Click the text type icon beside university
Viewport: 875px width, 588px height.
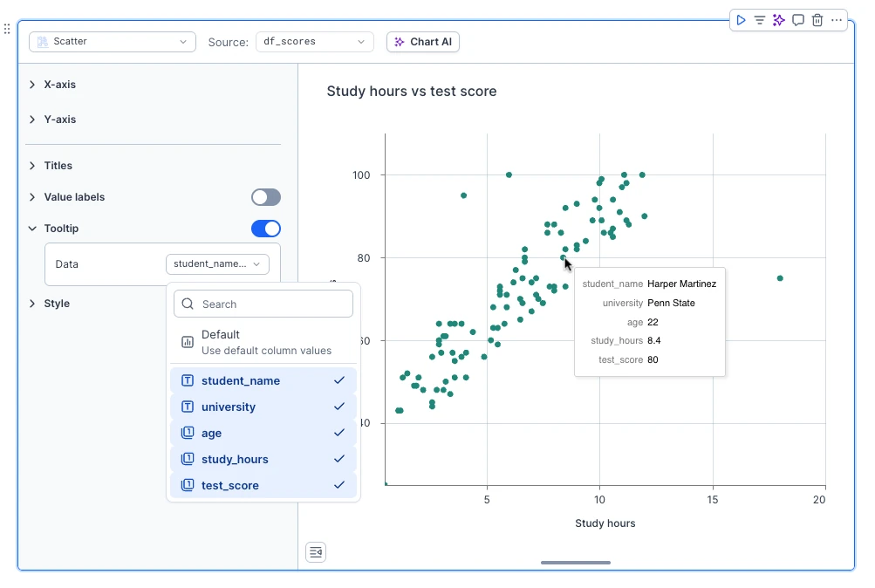click(x=188, y=407)
